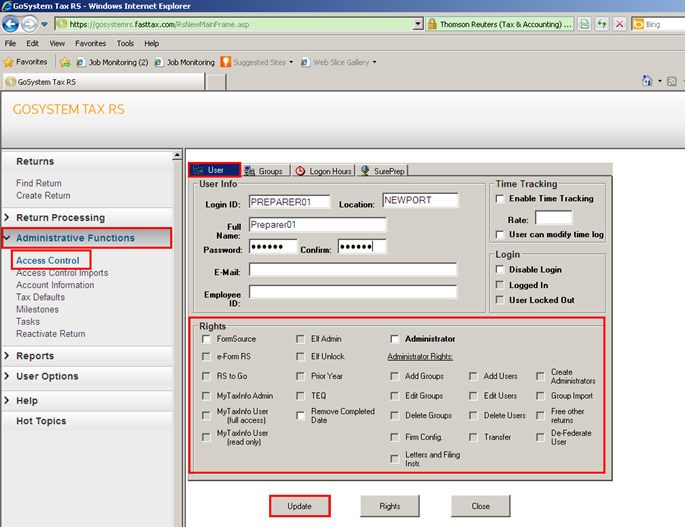Open the Tools menu
The width and height of the screenshot is (685, 527).
pos(125,44)
